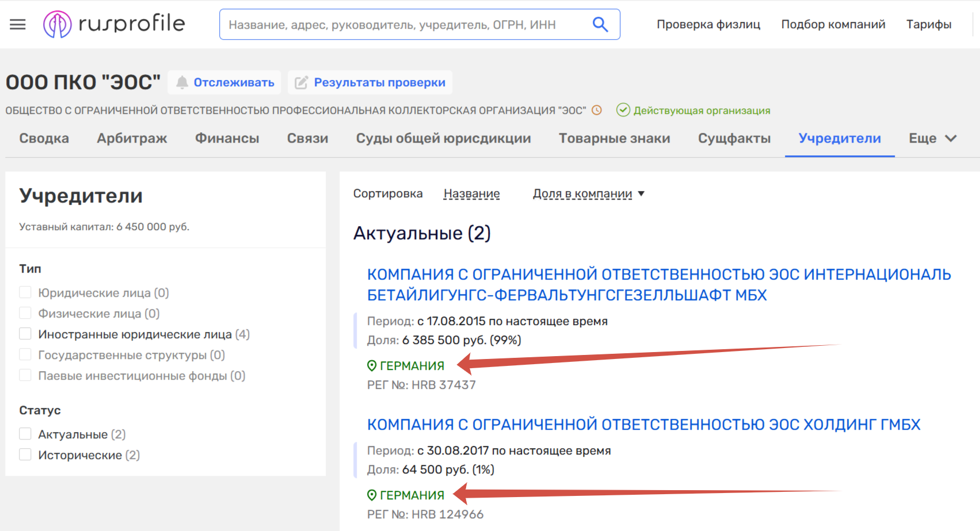Open the hamburger menu icon

coord(18,24)
